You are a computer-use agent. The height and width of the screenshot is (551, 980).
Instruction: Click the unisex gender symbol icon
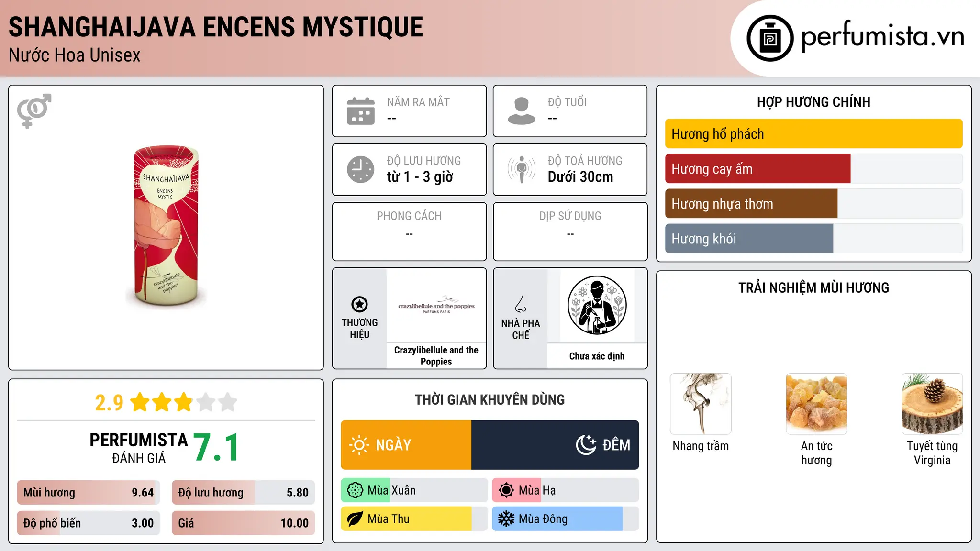point(34,111)
